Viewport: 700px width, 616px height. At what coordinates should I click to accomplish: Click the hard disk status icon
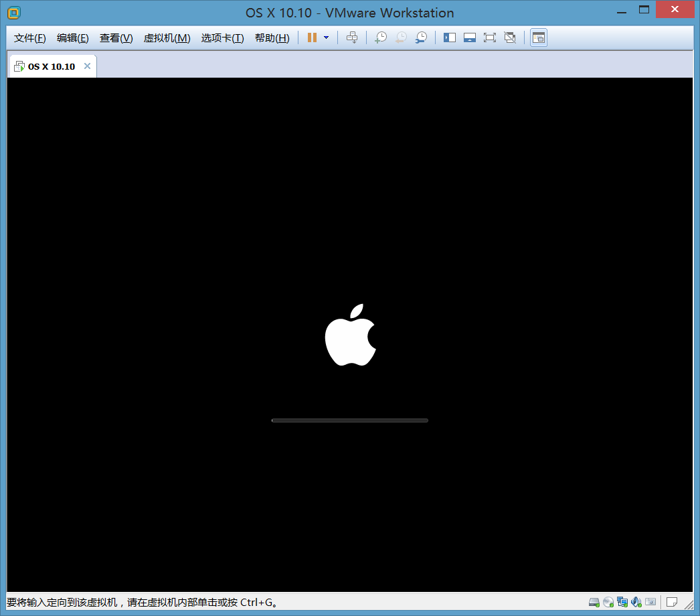[594, 602]
